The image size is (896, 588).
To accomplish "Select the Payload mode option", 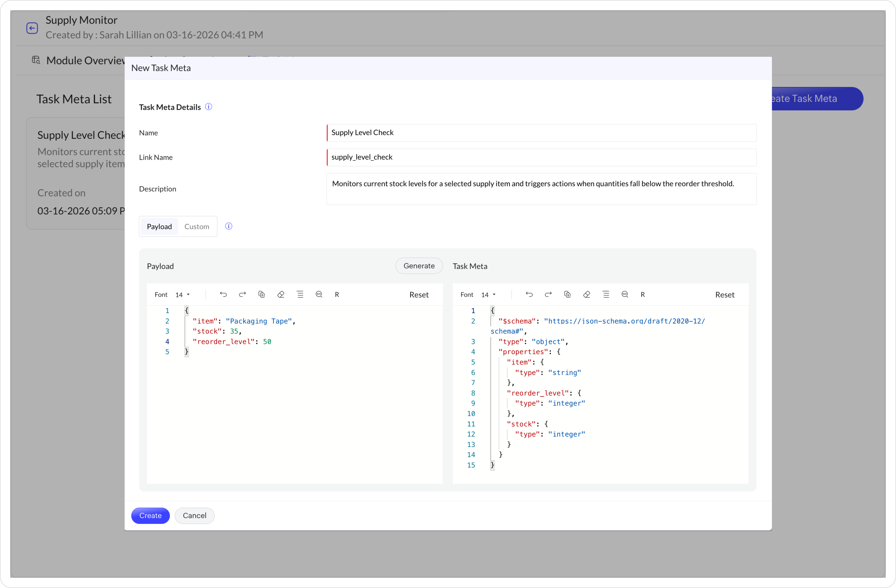I will (159, 226).
